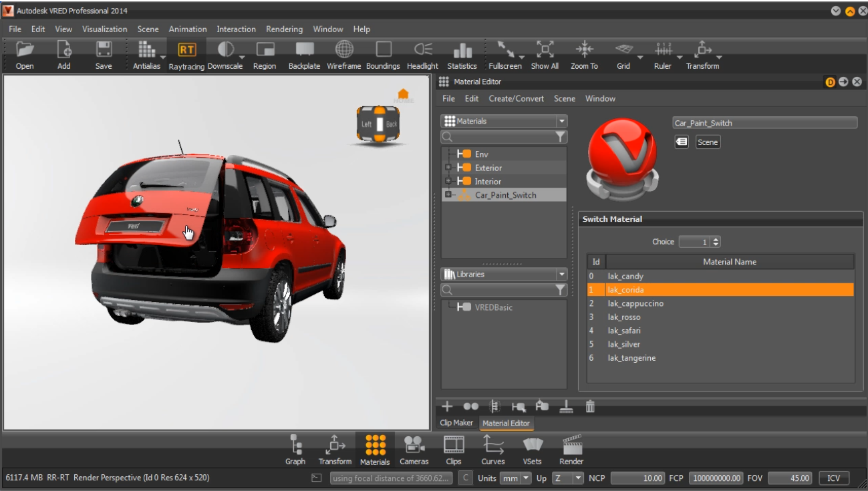This screenshot has height=491, width=868.
Task: Select VREDBasic in the Libraries tree
Action: coord(494,307)
